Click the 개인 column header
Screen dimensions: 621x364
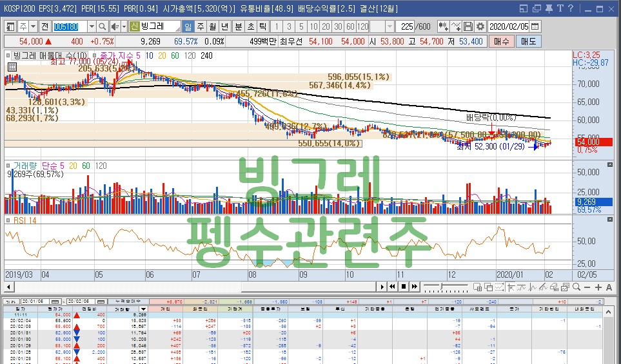click(x=166, y=309)
